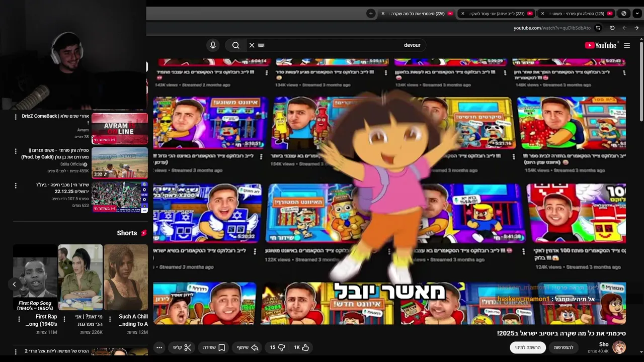This screenshot has width=644, height=362.
Task: Open site settings icon in the address bar
Action: tap(598, 28)
